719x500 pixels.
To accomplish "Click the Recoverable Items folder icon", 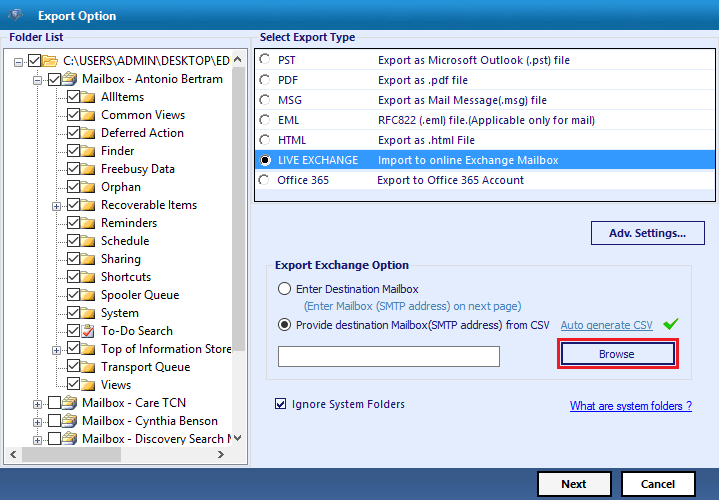I will pyautogui.click(x=88, y=205).
